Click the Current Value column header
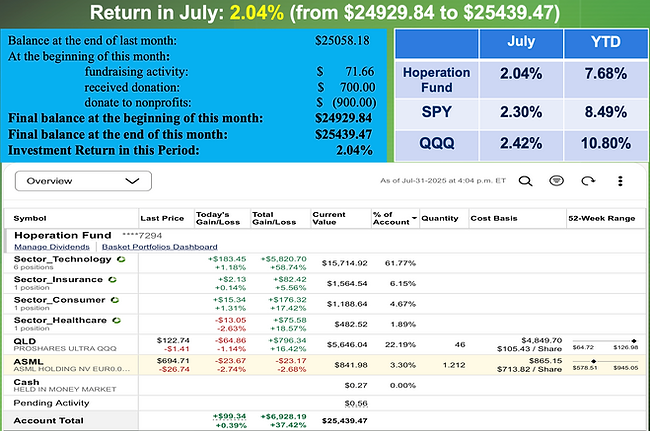Screen dimensions: 650x431 [329, 218]
